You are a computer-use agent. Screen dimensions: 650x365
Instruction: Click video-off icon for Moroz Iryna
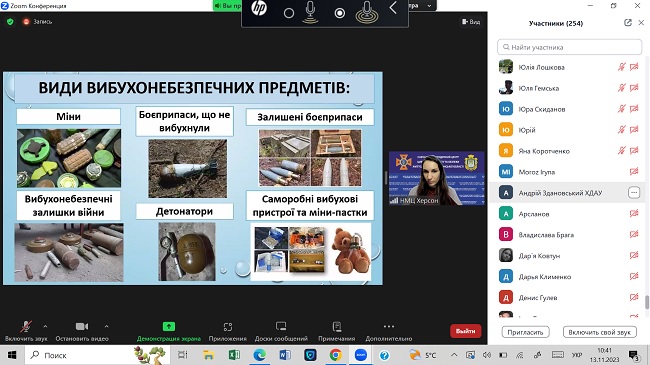pos(634,171)
